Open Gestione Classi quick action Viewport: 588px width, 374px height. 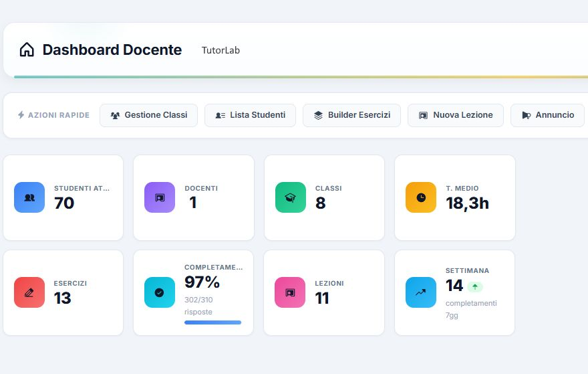[x=148, y=115]
